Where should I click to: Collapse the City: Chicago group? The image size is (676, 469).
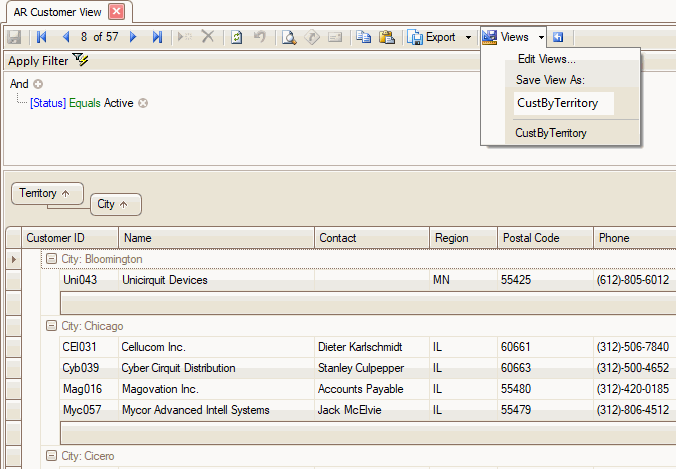point(51,326)
